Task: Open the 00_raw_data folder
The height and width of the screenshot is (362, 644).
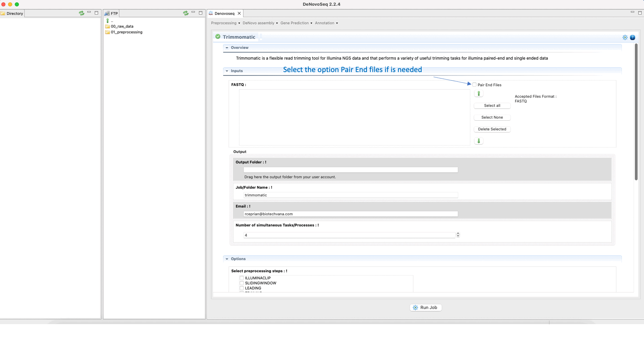Action: (x=122, y=26)
